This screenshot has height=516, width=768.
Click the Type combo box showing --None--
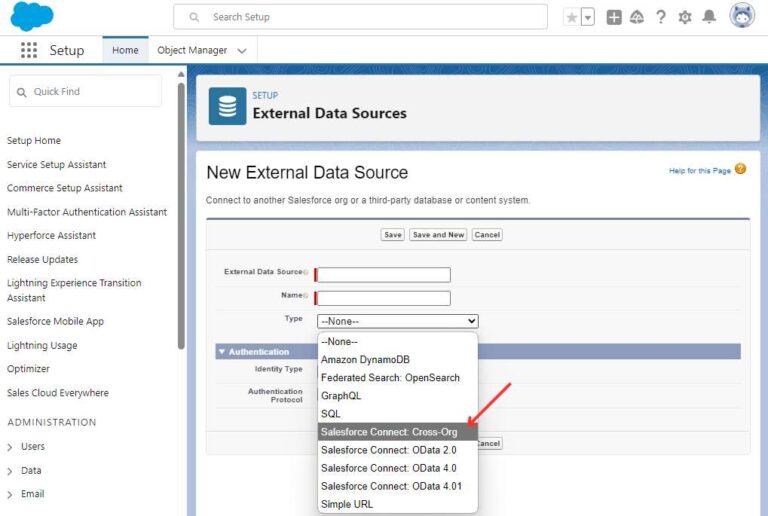398,322
